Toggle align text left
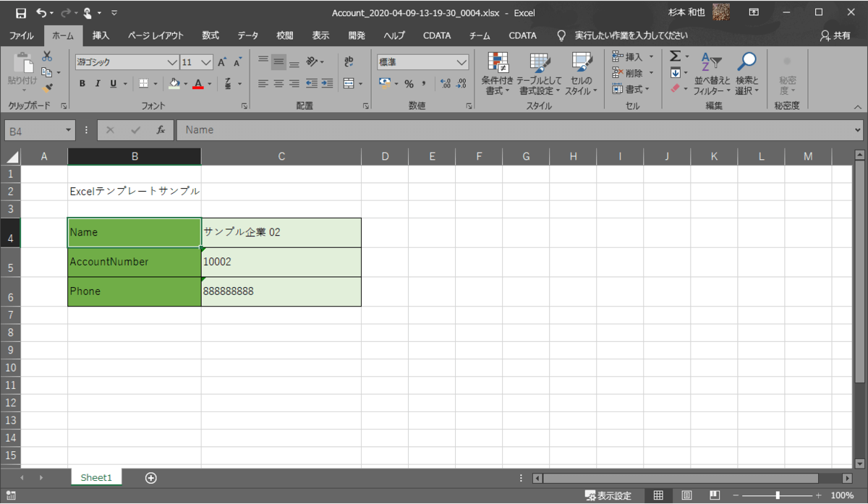 [263, 84]
